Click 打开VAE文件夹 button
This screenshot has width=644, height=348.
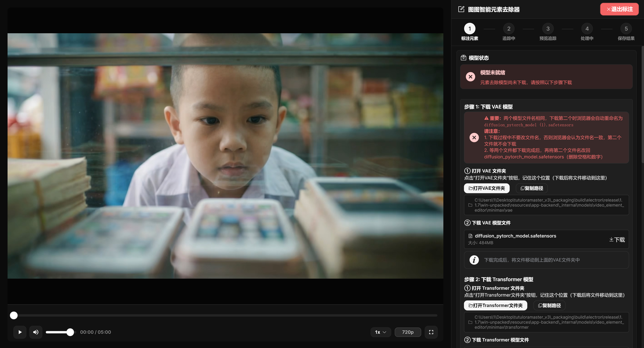pyautogui.click(x=486, y=188)
